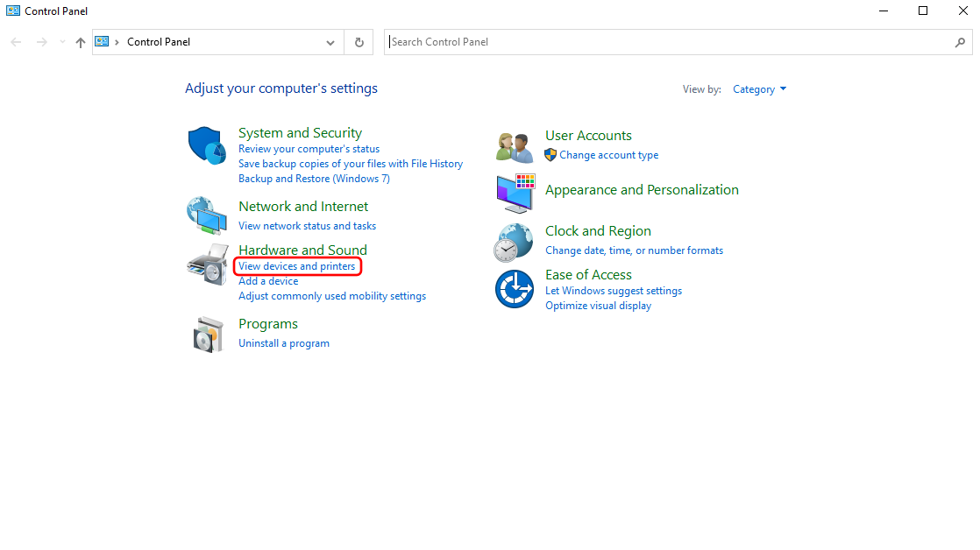Open the Recent locations dropdown arrow
Image resolution: width=980 pixels, height=550 pixels.
(x=62, y=42)
